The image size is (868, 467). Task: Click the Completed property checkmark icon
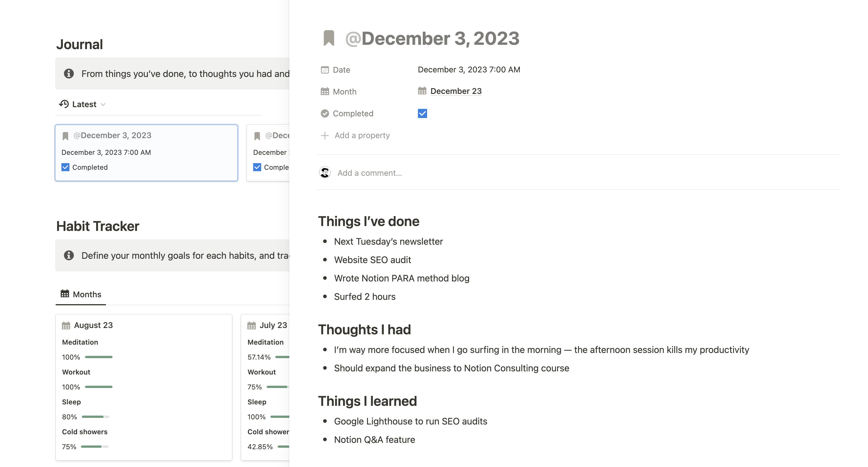click(x=324, y=114)
